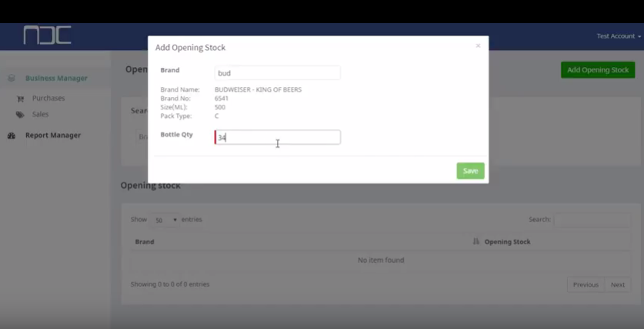Go to Previous page
The height and width of the screenshot is (329, 644).
586,284
